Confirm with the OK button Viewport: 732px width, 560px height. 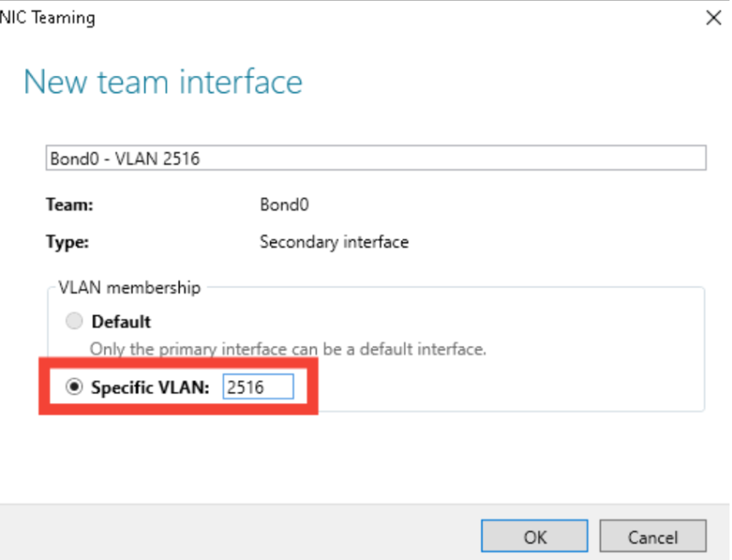534,537
